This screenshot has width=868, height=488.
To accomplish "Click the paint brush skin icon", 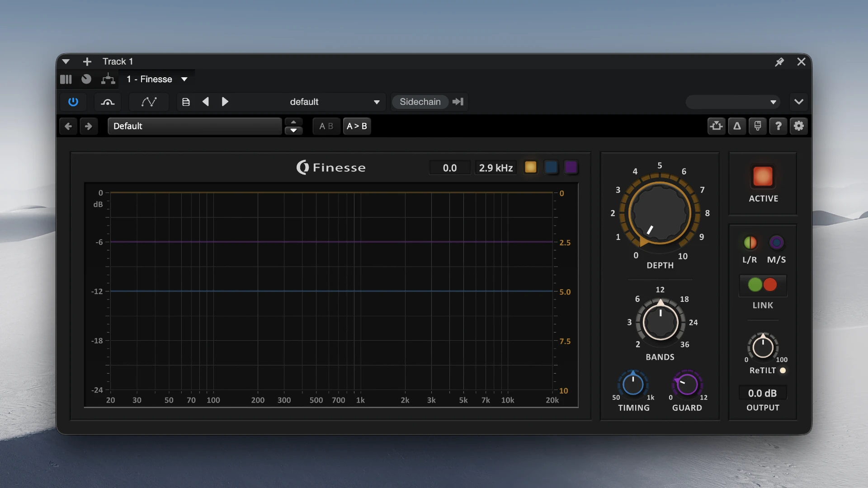I will point(758,126).
